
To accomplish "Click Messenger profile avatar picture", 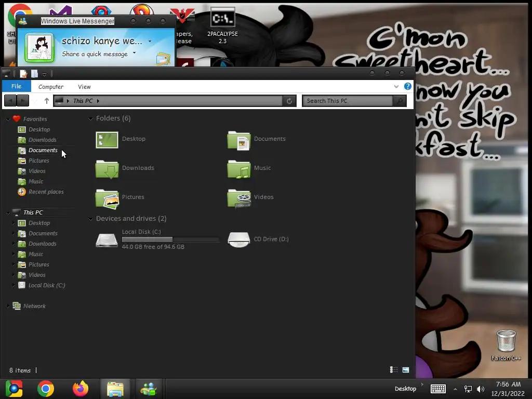I will tap(39, 48).
